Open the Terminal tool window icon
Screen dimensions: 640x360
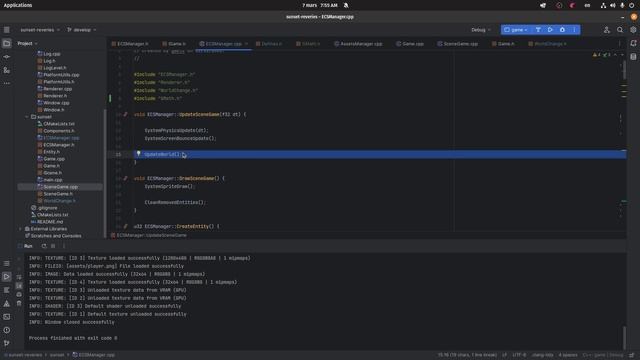click(x=7, y=317)
